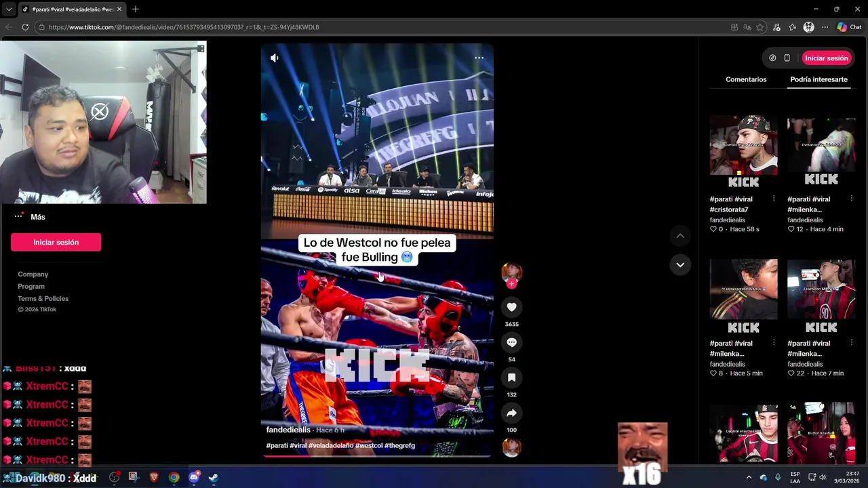Open the sound disc avatar at bottom of action column
Viewport: 868px width, 488px height.
pos(511,447)
